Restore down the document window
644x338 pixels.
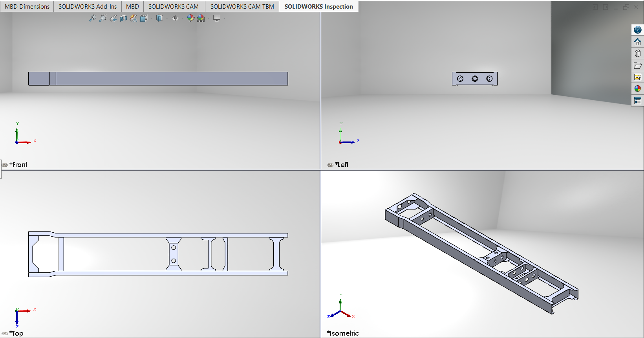coord(626,7)
